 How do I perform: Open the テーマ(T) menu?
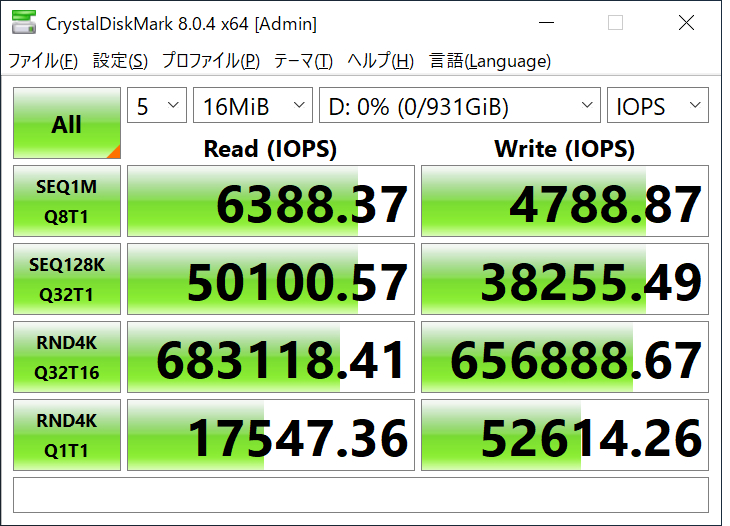pos(303,61)
